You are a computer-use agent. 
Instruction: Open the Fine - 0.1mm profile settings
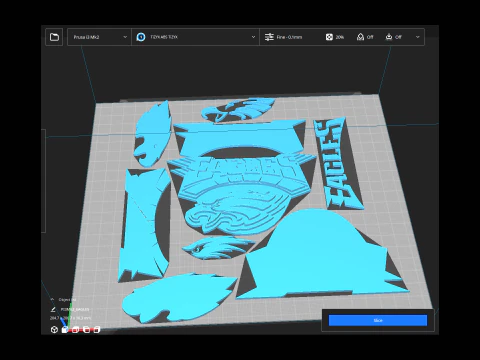(x=289, y=37)
